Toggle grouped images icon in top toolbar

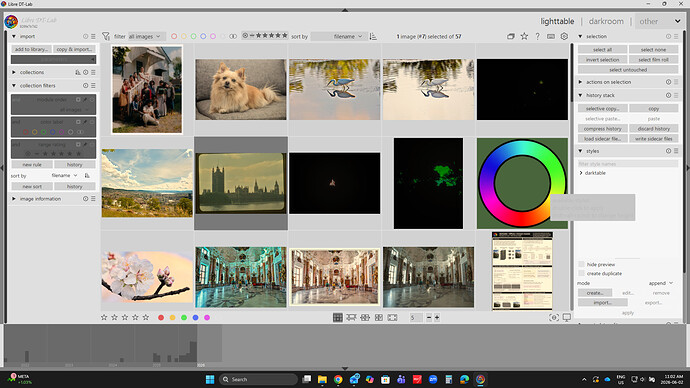click(510, 36)
